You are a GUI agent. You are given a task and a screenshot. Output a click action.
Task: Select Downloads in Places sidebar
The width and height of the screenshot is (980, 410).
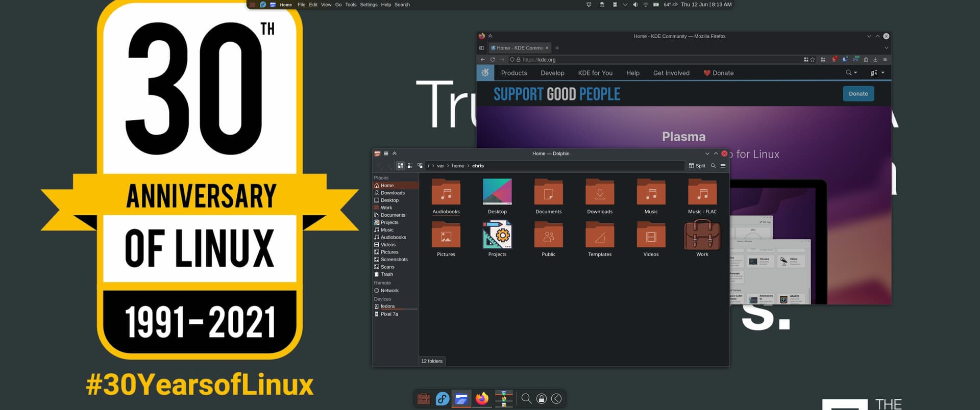pos(396,193)
